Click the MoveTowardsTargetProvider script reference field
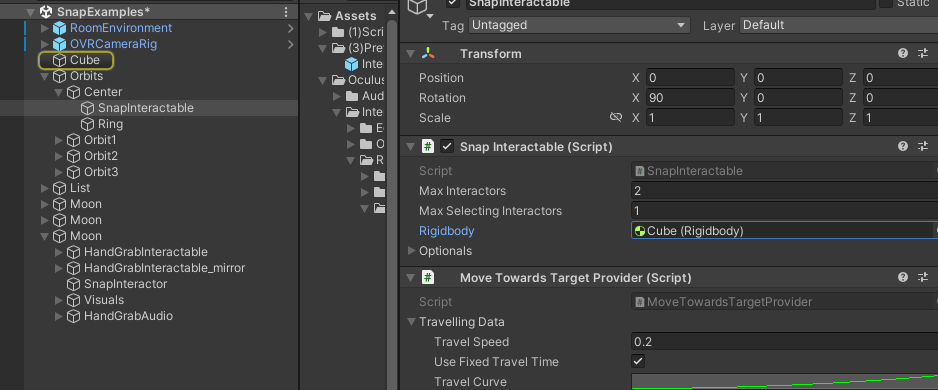Viewport: 938px width, 390px height. [x=784, y=302]
